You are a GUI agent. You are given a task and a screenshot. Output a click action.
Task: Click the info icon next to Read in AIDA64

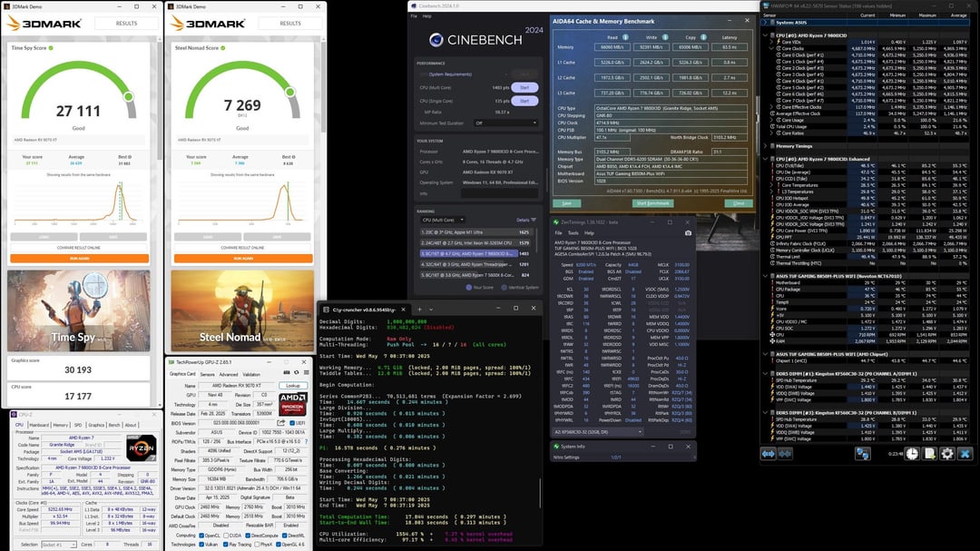coord(625,37)
